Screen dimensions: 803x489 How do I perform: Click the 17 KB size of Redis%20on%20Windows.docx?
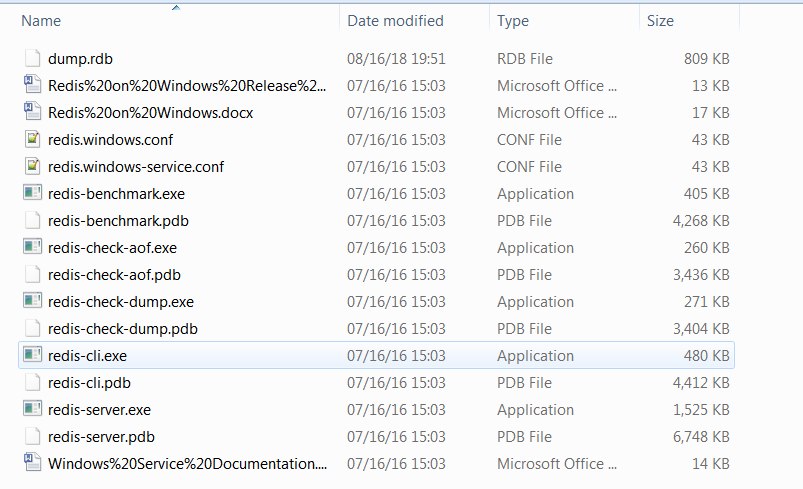point(710,113)
